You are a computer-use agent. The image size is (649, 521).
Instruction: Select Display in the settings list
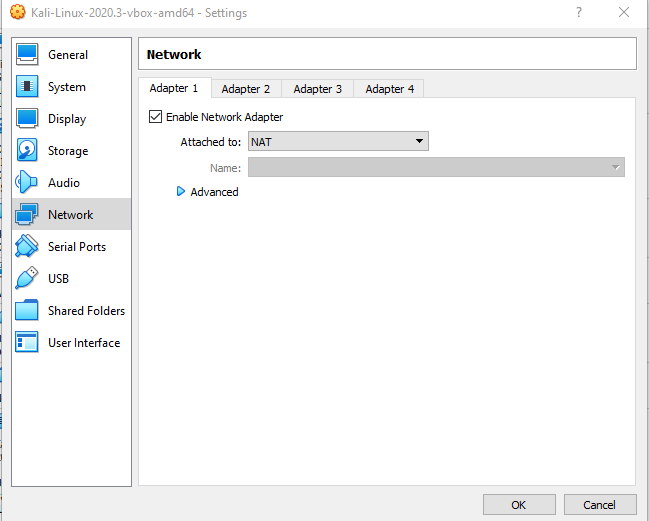[x=67, y=119]
